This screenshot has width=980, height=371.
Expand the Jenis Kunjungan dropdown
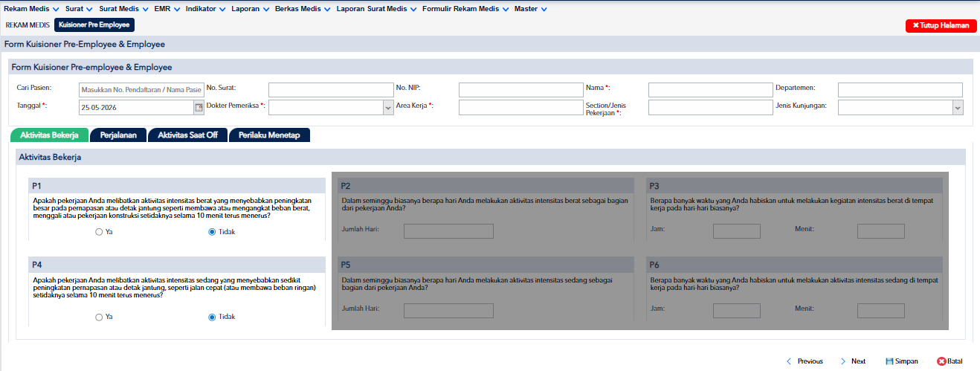pyautogui.click(x=957, y=108)
